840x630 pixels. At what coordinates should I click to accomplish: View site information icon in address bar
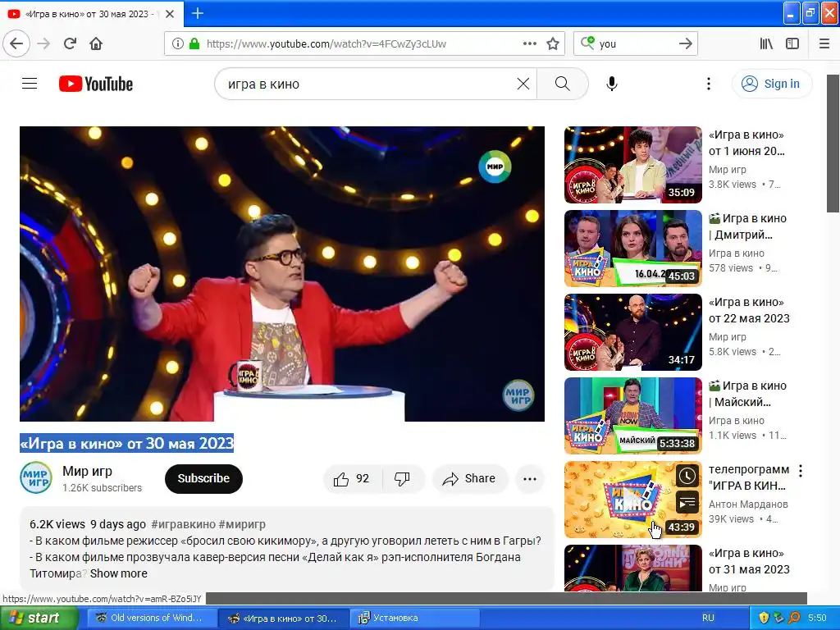[x=177, y=43]
